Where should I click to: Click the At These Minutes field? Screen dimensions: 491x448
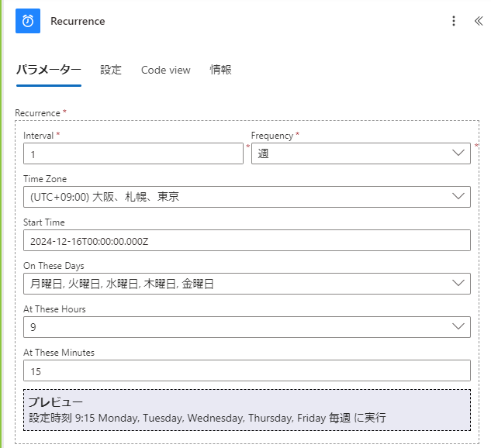point(247,370)
